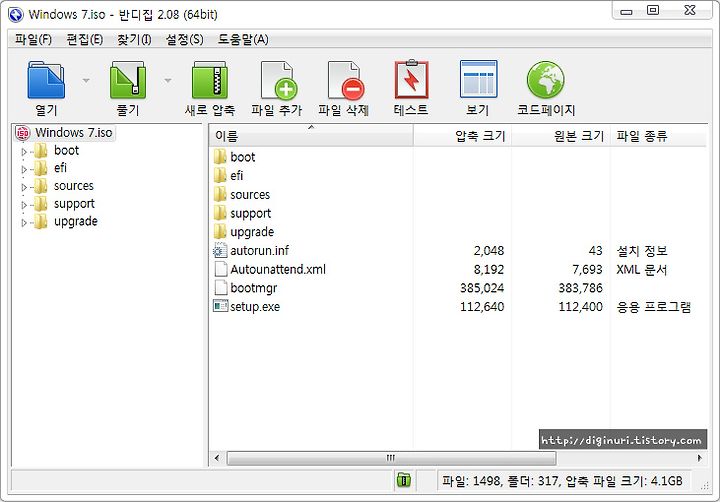This screenshot has height=502, width=720.
Task: Open the dropdown arrow next to 풀기
Action: (x=168, y=81)
